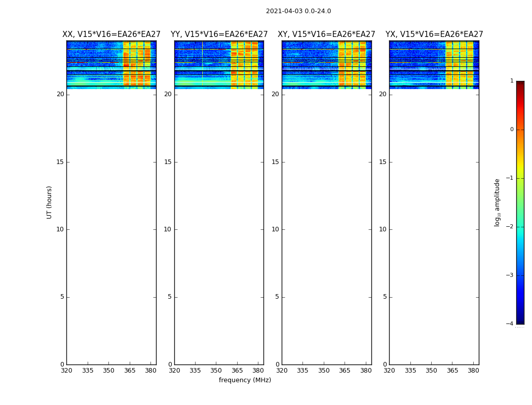This screenshot has width=532, height=405.
Task: Select the XX panel title text
Action: pos(111,34)
